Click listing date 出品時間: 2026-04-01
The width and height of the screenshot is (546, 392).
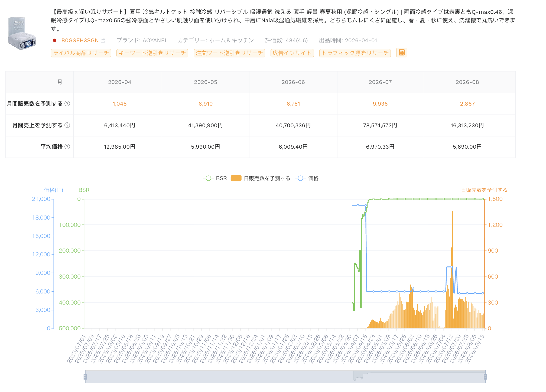[x=348, y=40]
